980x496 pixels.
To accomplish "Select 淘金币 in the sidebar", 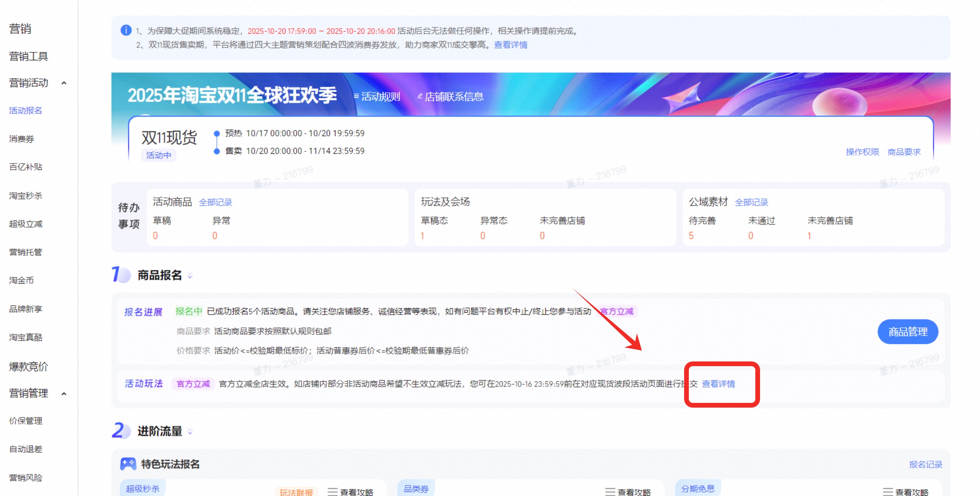I will tap(22, 280).
